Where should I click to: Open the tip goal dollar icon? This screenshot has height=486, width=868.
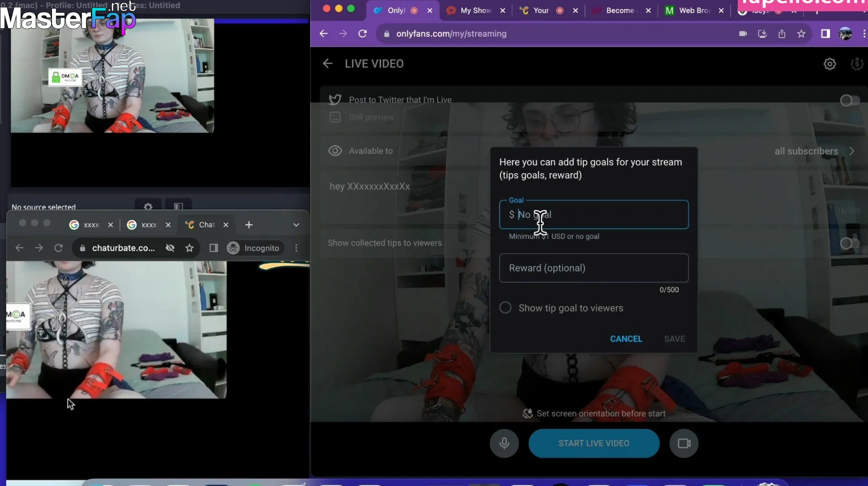click(x=857, y=64)
